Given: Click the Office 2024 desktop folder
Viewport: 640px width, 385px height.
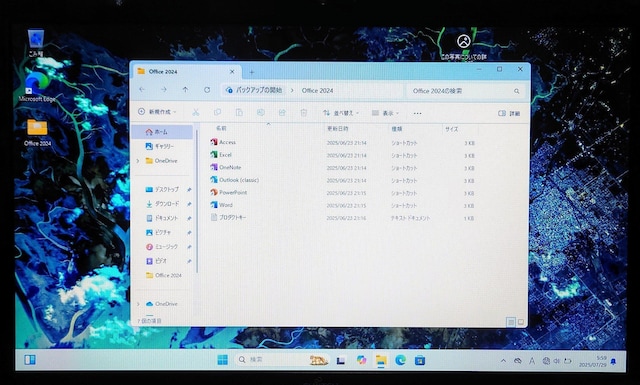Looking at the screenshot, I should [x=37, y=133].
